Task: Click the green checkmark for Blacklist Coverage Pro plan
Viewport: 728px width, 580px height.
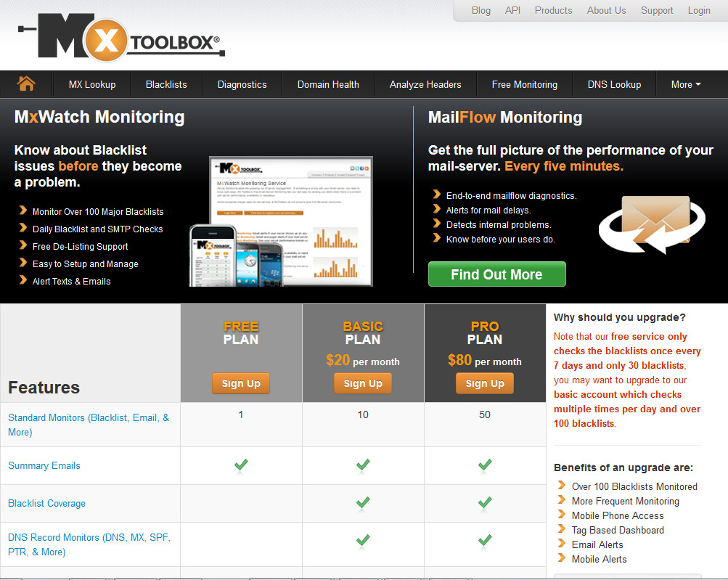Action: pos(484,502)
